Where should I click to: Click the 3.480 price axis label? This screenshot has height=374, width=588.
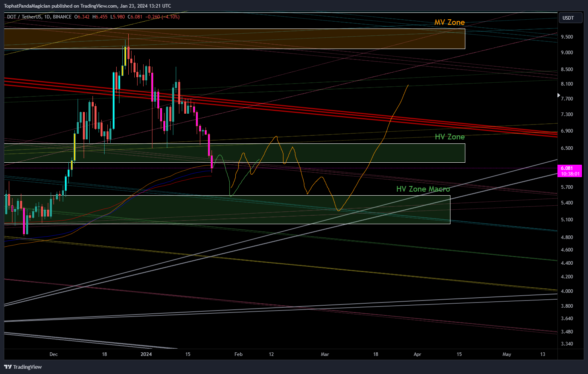[567, 332]
